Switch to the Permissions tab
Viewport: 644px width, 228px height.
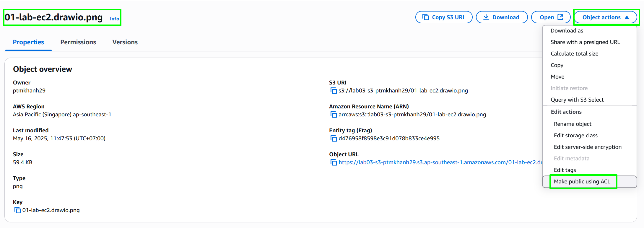click(78, 42)
